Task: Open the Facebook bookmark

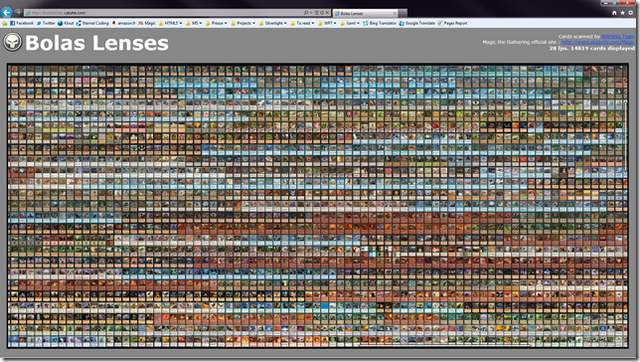Action: coord(22,23)
